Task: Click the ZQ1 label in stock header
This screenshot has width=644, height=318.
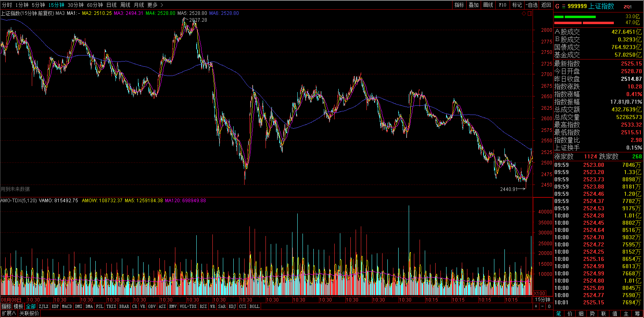Action: [628, 6]
